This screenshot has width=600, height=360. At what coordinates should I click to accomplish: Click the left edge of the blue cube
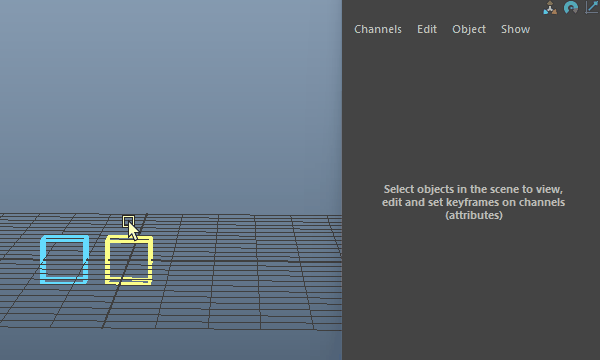(43, 259)
